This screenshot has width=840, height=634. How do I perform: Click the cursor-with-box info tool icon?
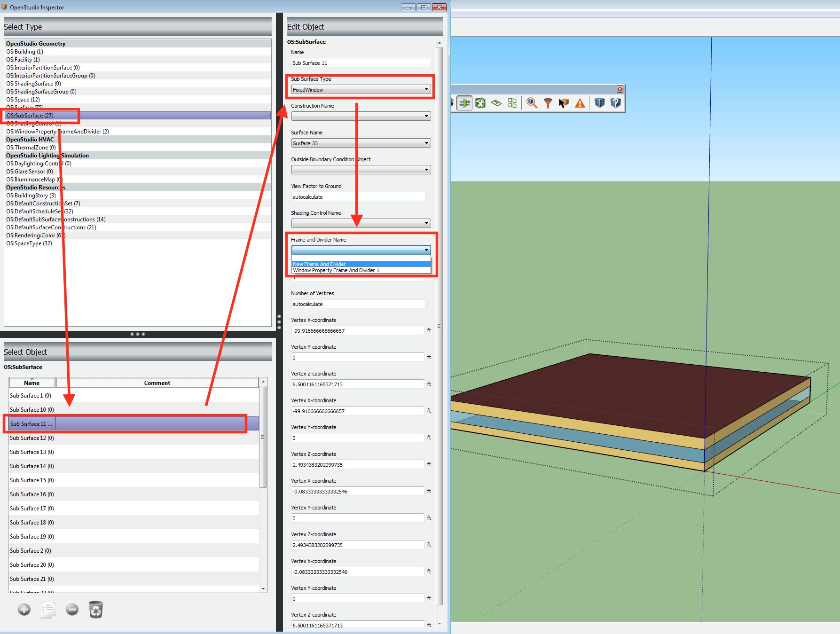pyautogui.click(x=564, y=103)
